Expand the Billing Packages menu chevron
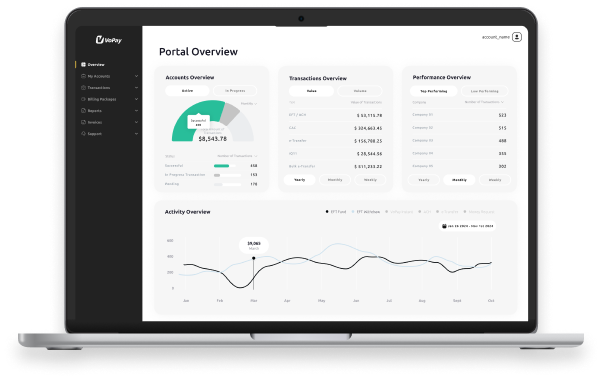602x379 pixels. click(136, 99)
